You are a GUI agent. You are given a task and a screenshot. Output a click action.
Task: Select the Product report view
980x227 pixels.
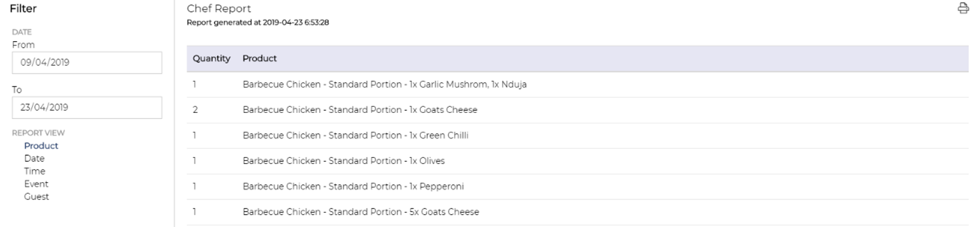[41, 145]
